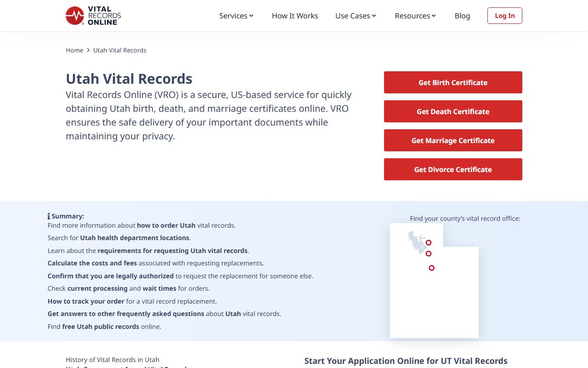The image size is (588, 368).
Task: Click Get Death Certificate button
Action: point(453,111)
